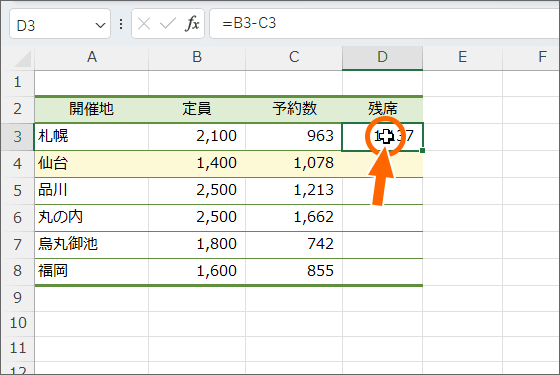Viewport: 560px width, 375px height.
Task: Click the 定員 header cell
Action: [x=197, y=109]
